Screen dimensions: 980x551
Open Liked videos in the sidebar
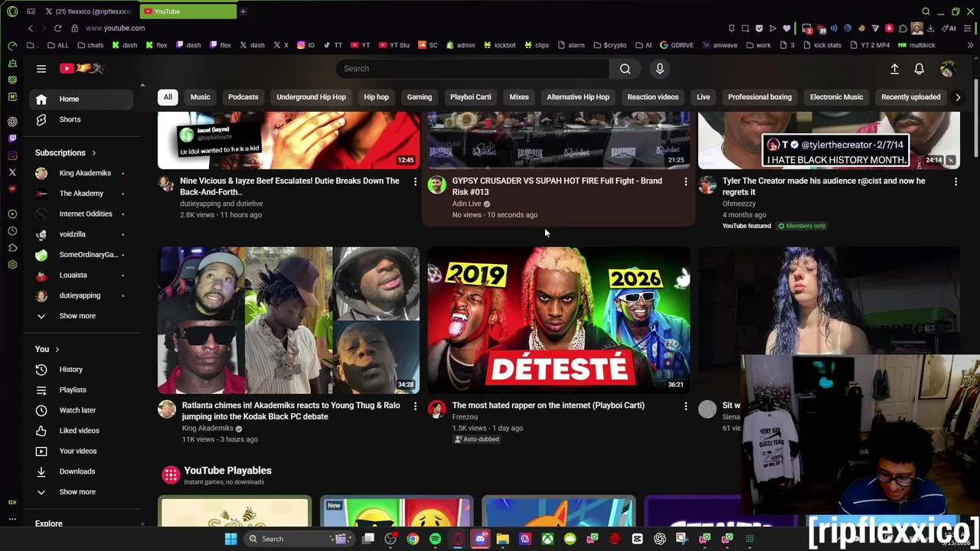80,431
